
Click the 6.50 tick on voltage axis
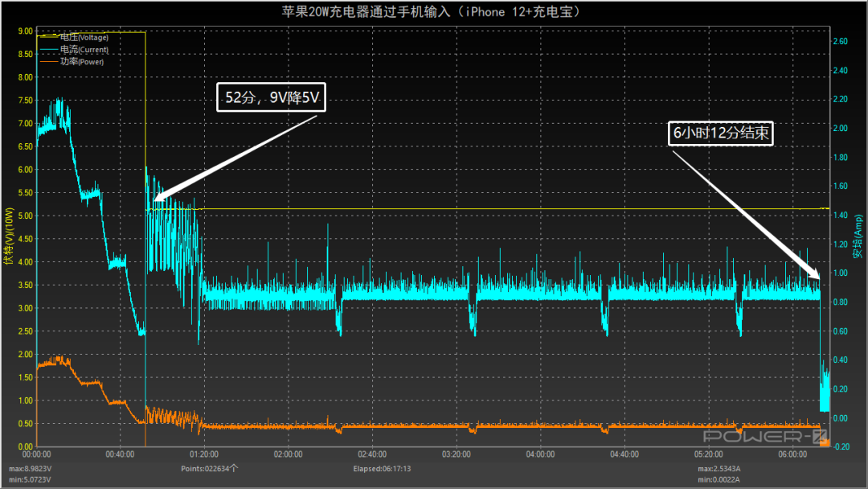26,146
